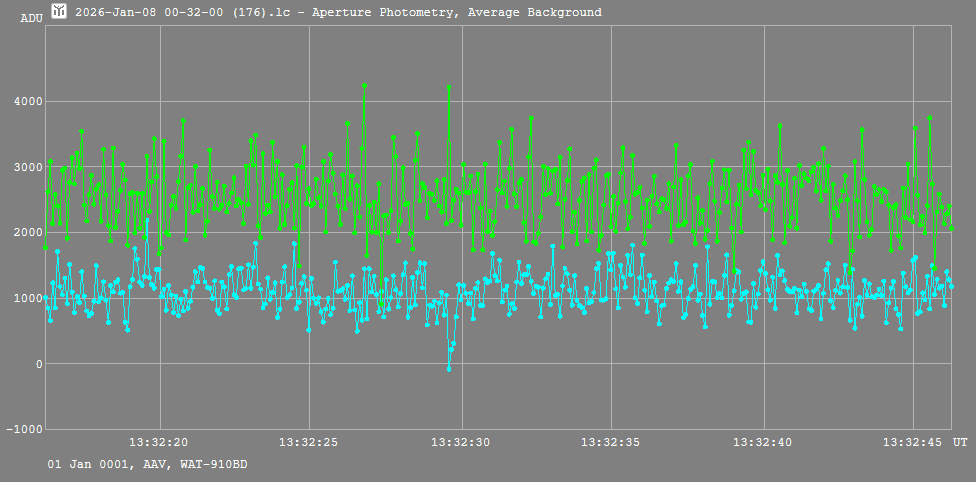
Task: Select the 13:32:30 time axis label
Action: coord(461,442)
